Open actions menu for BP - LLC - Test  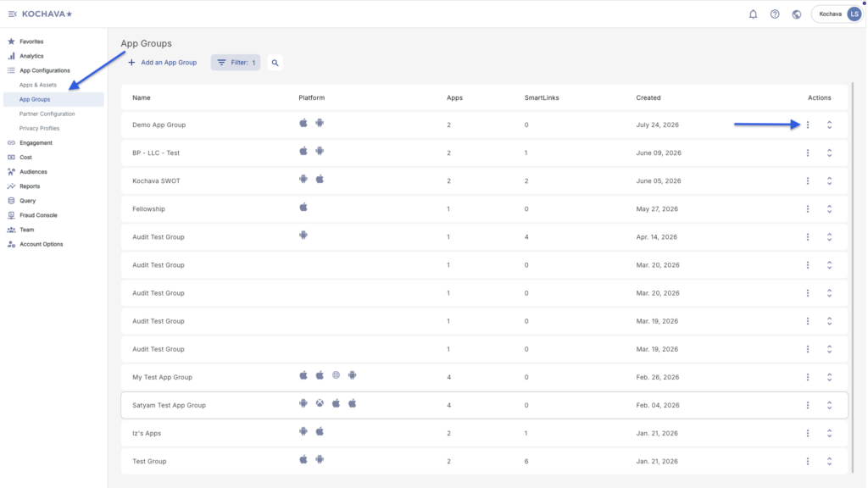pos(808,152)
